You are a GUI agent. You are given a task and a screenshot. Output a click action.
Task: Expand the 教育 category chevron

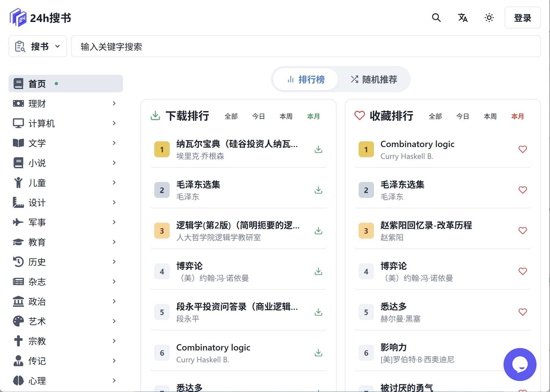(x=114, y=242)
